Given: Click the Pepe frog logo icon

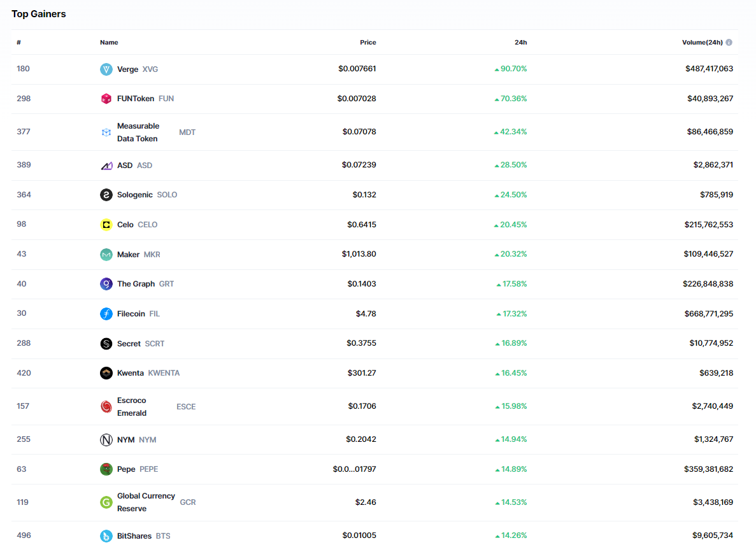Looking at the screenshot, I should (106, 469).
